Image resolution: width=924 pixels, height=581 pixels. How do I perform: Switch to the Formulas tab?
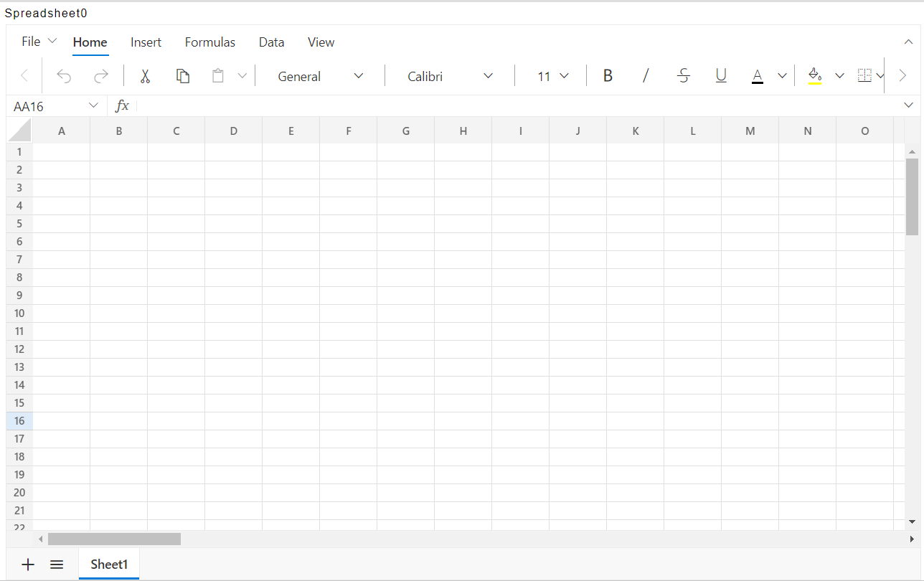[210, 42]
